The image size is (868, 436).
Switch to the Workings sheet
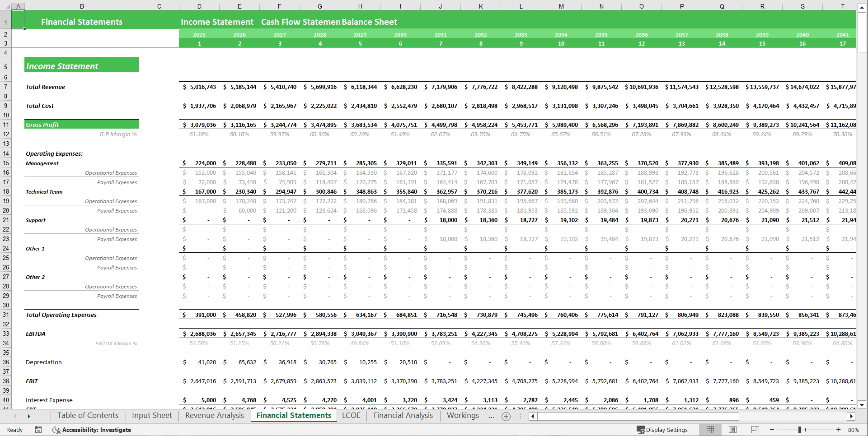[463, 416]
